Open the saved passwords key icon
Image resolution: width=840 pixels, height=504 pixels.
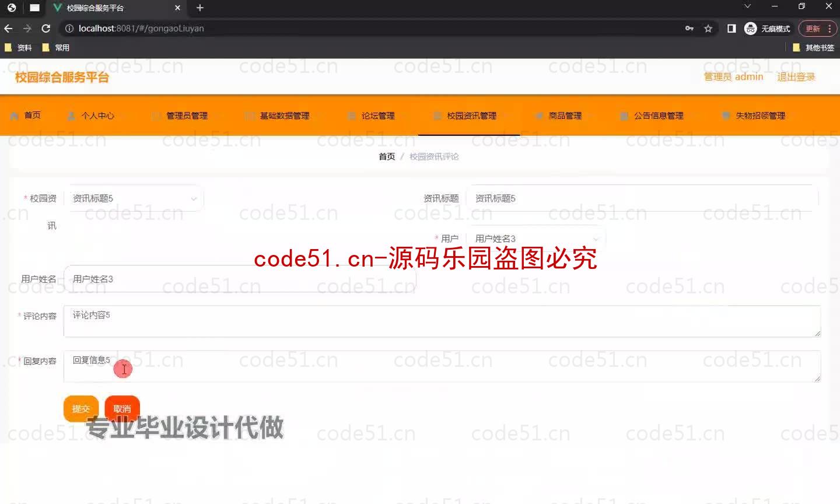689,28
